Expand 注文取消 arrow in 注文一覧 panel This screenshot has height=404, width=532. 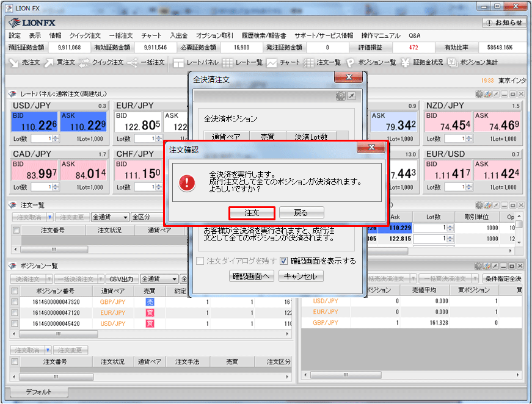tap(50, 217)
